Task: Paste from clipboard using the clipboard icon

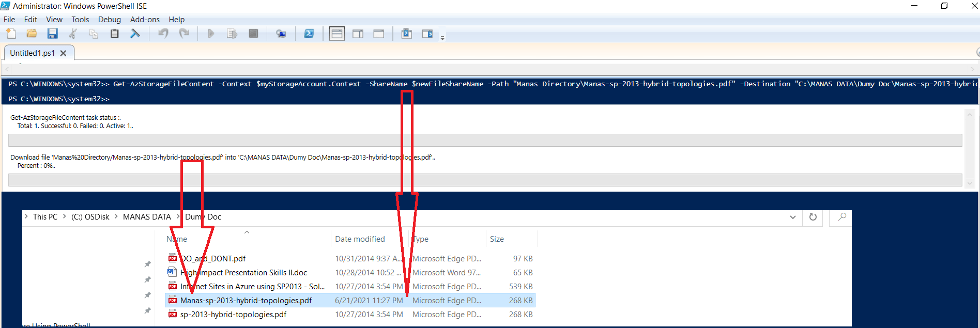Action: point(114,34)
